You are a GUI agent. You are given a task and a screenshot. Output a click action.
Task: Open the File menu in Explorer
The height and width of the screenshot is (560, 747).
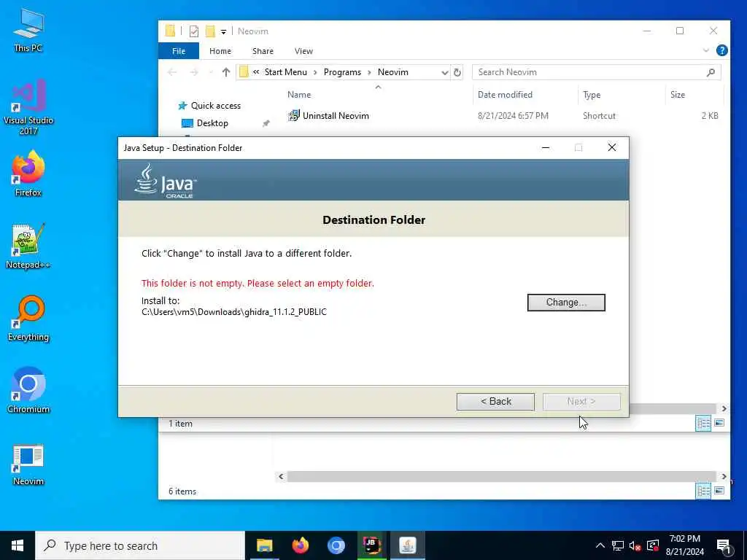pos(179,51)
